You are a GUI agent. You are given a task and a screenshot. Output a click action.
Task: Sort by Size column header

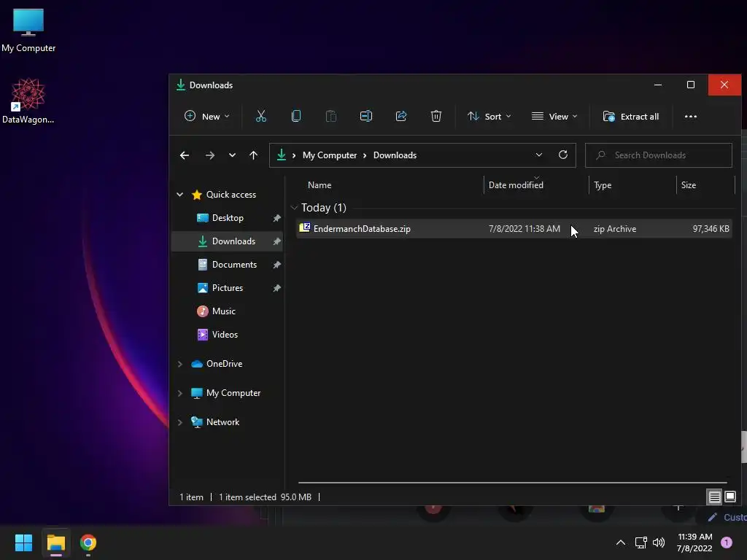688,185
